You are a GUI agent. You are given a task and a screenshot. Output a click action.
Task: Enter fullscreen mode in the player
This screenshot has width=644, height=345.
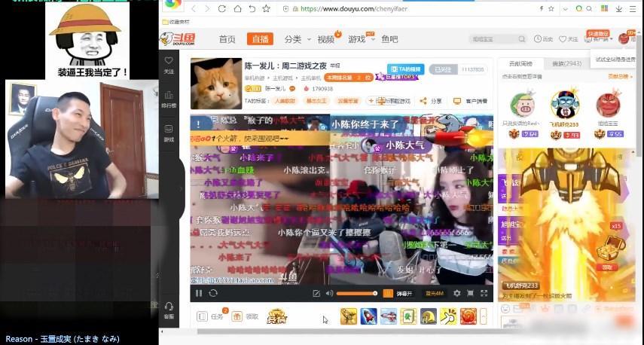(x=484, y=293)
